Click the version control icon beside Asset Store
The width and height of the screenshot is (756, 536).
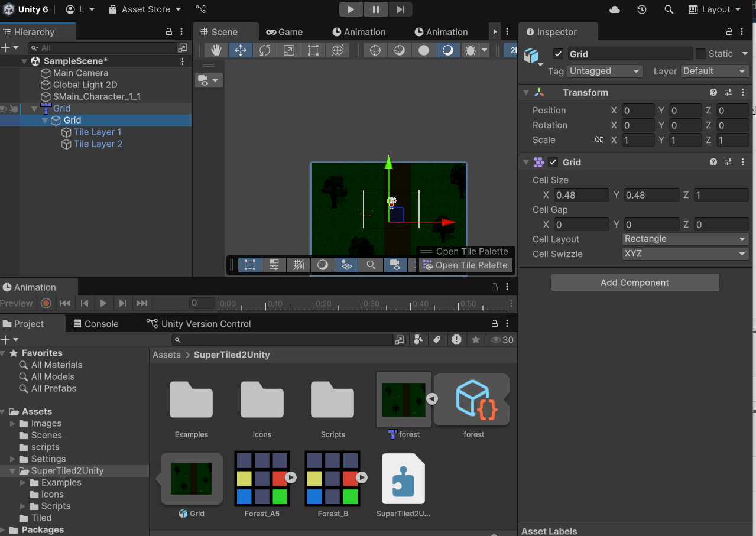[x=201, y=9]
